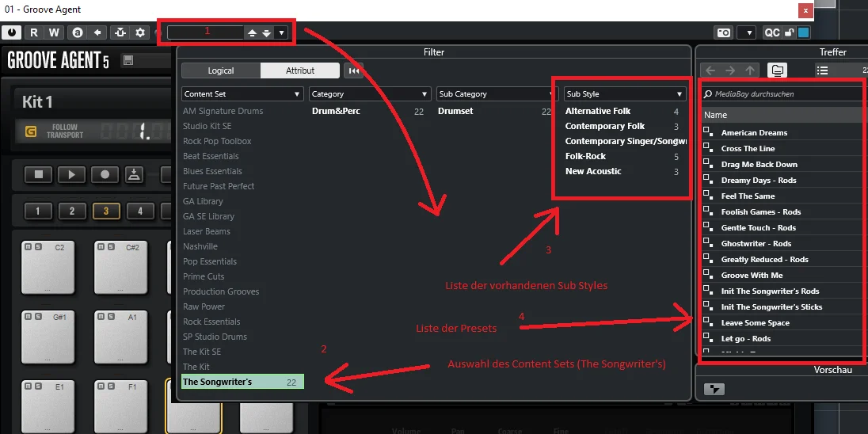This screenshot has width=868, height=434.
Task: Select pad group 4
Action: click(x=140, y=211)
